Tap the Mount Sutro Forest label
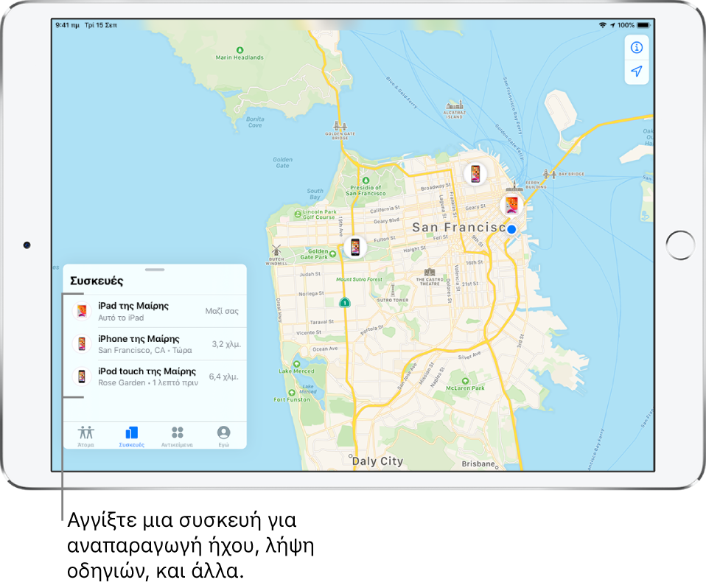 point(359,279)
